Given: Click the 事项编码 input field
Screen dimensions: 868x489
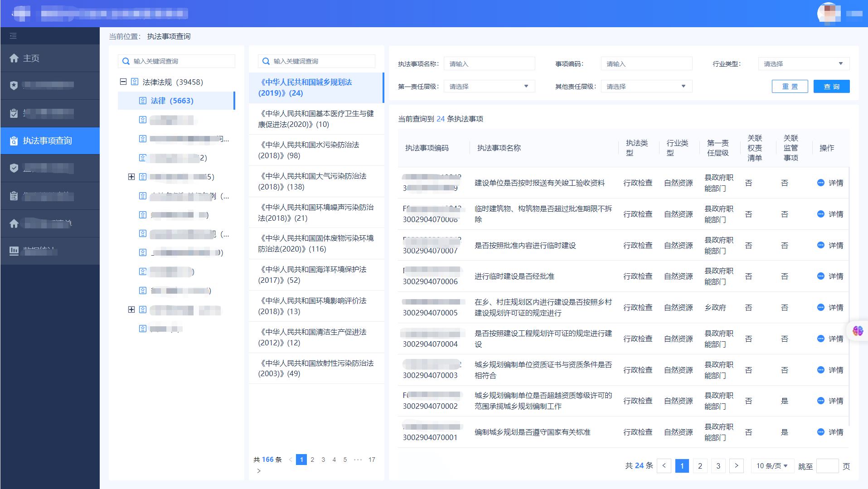Looking at the screenshot, I should coord(646,63).
